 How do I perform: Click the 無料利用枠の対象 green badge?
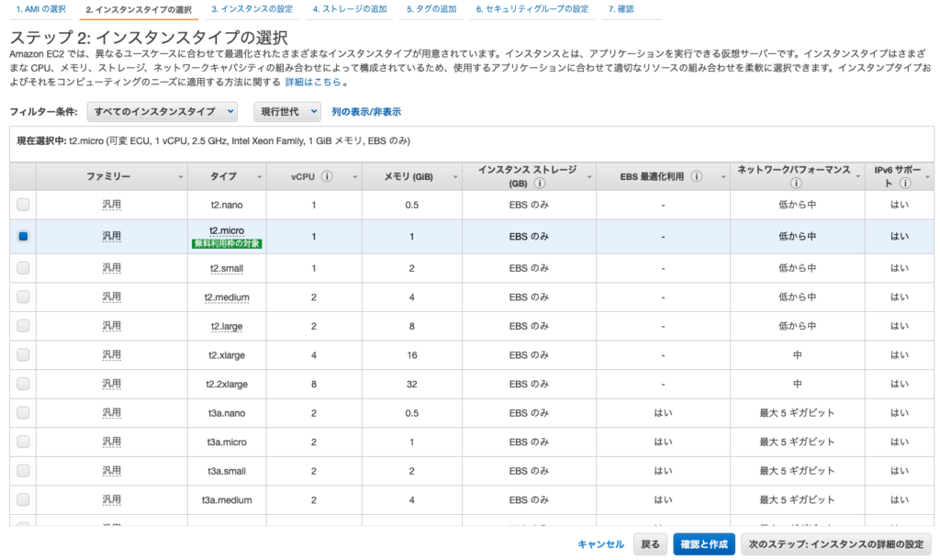[227, 244]
